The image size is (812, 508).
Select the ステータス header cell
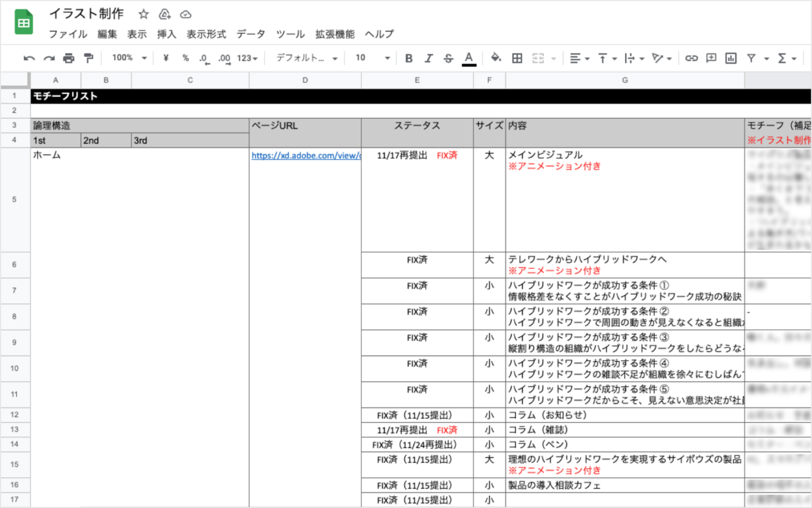click(417, 133)
